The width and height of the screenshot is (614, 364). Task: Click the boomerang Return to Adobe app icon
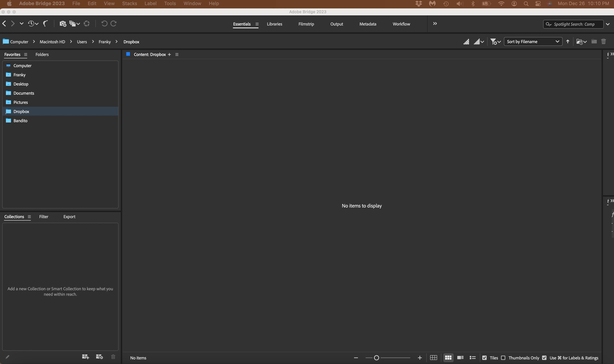pos(45,23)
